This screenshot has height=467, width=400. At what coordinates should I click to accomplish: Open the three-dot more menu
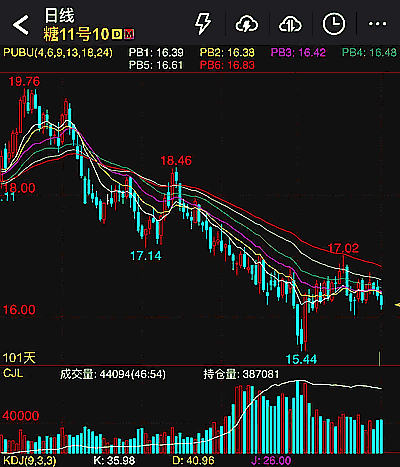(377, 24)
